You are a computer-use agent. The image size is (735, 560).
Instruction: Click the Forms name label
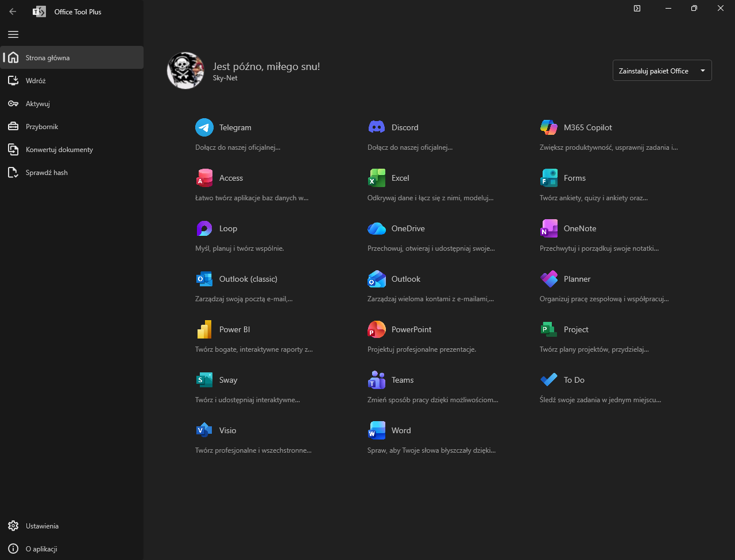point(575,178)
